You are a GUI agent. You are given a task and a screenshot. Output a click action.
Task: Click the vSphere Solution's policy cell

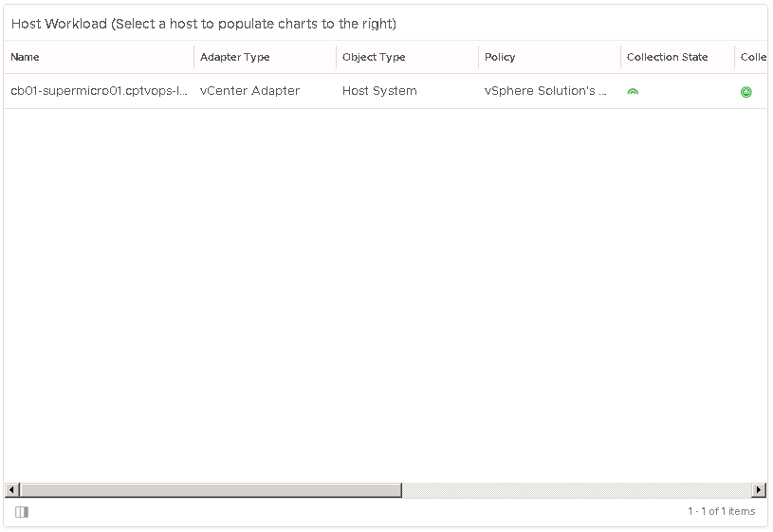(545, 91)
